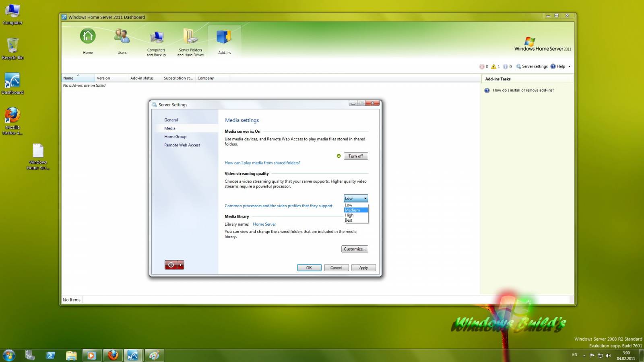
Task: Open Server settings from Dashboard toolbar
Action: (532, 67)
